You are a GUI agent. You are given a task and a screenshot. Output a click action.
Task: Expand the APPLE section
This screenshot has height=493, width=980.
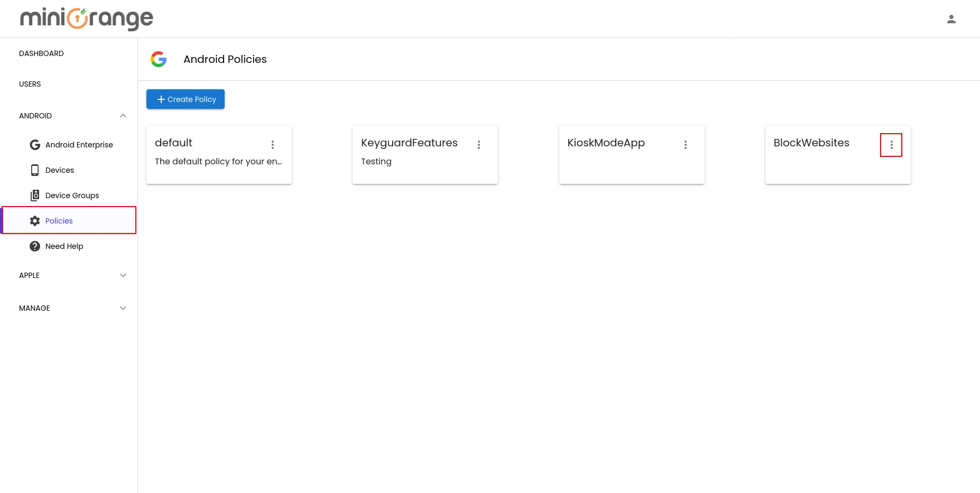coord(123,275)
